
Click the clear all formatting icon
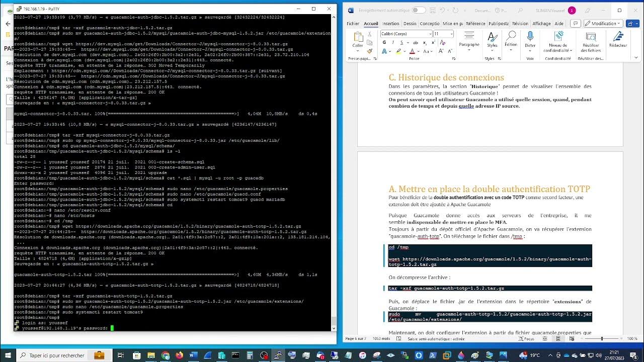[x=443, y=43]
